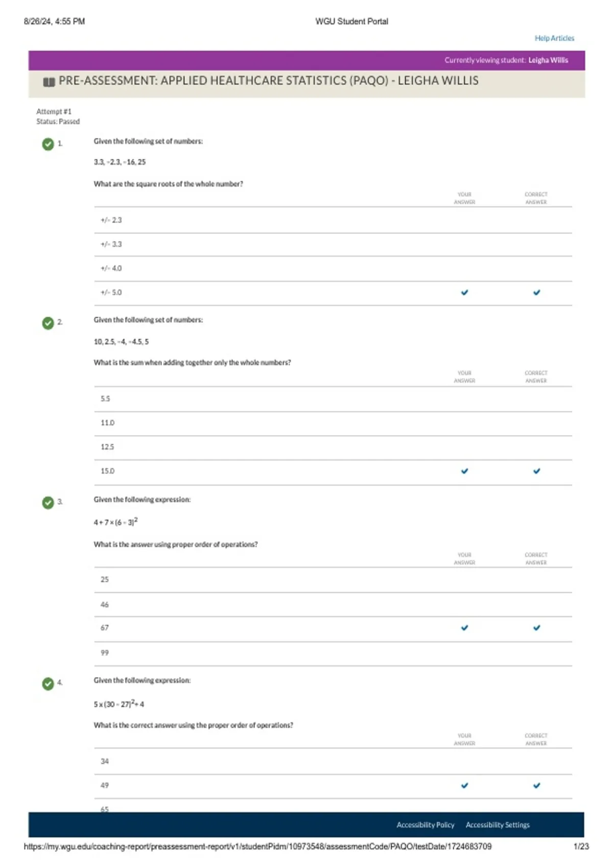
Task: Click your answer checkmark on 49 row
Action: 464,785
